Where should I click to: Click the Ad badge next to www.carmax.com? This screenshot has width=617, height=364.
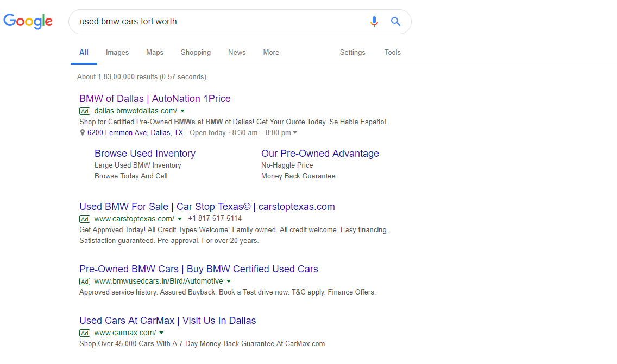click(85, 333)
